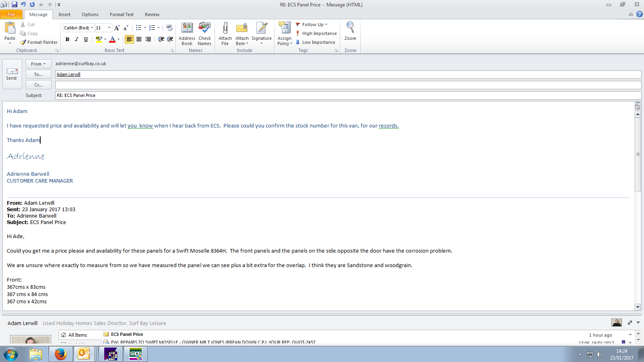The image size is (644, 362).
Task: Click the Check Names icon
Action: pyautogui.click(x=204, y=28)
